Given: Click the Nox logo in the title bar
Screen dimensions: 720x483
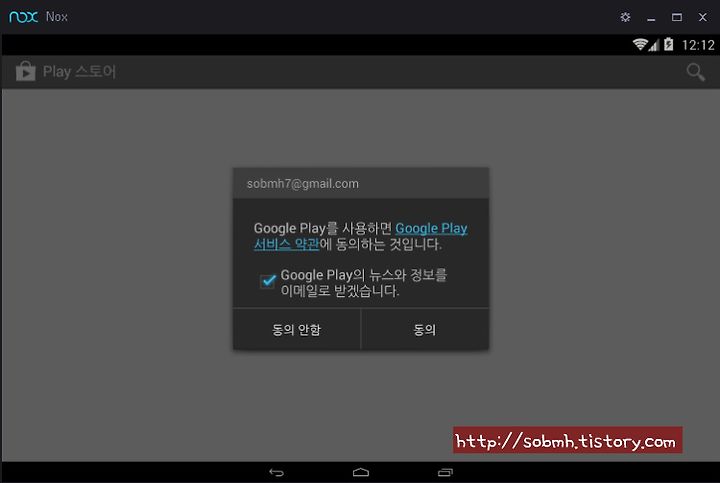Looking at the screenshot, I should pos(23,17).
